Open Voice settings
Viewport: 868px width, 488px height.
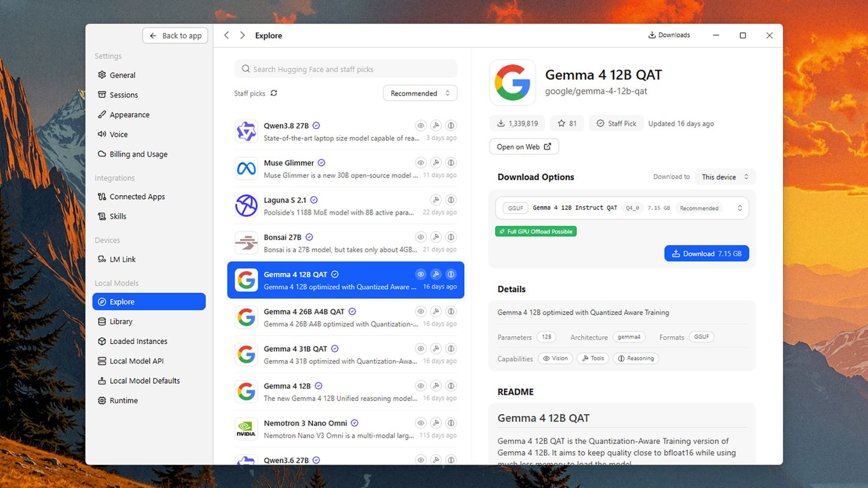click(149, 134)
